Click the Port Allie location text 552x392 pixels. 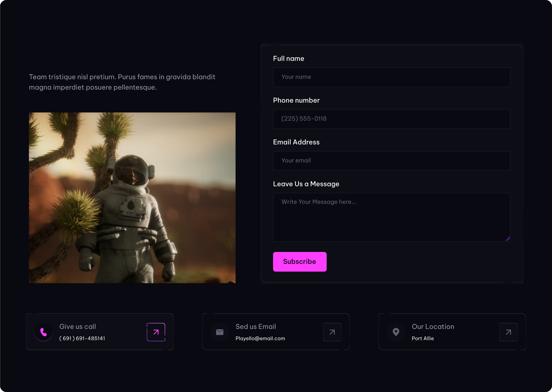423,338
